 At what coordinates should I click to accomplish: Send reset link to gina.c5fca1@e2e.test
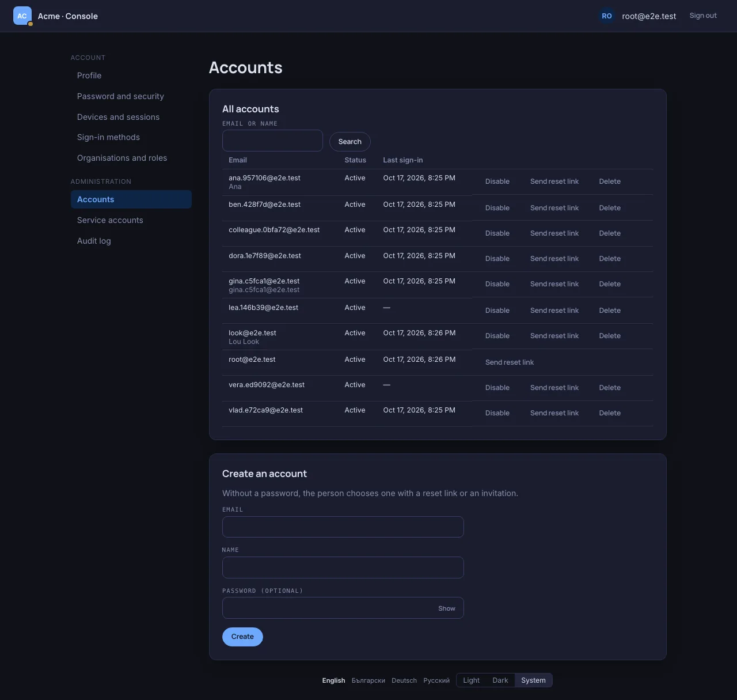coord(554,284)
